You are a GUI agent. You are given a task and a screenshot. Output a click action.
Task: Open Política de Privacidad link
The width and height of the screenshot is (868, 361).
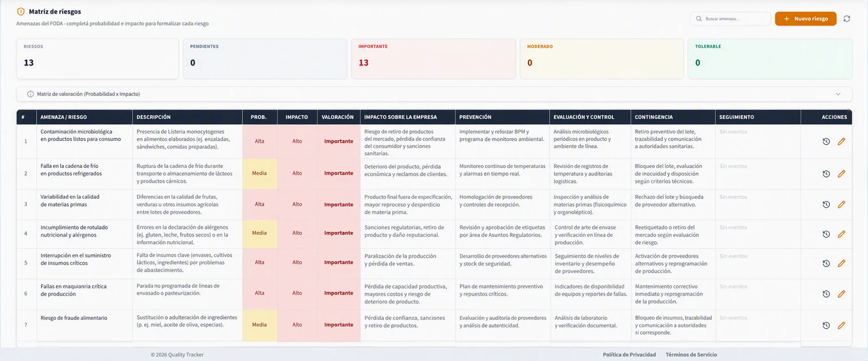pos(629,354)
